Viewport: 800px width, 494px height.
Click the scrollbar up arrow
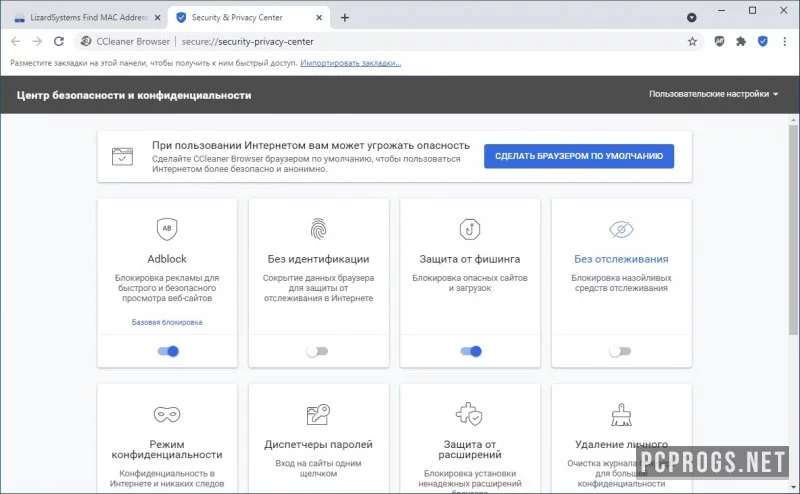(793, 120)
